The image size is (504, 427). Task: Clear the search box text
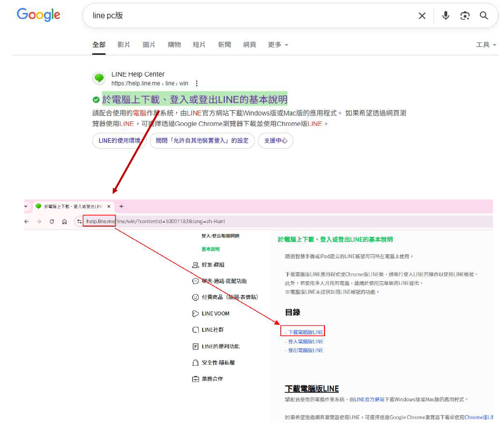pos(422,16)
